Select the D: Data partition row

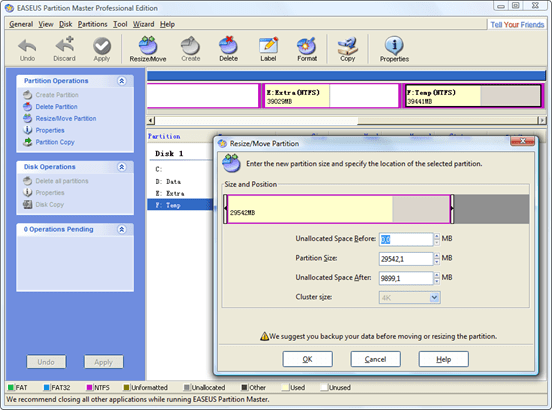click(x=180, y=182)
